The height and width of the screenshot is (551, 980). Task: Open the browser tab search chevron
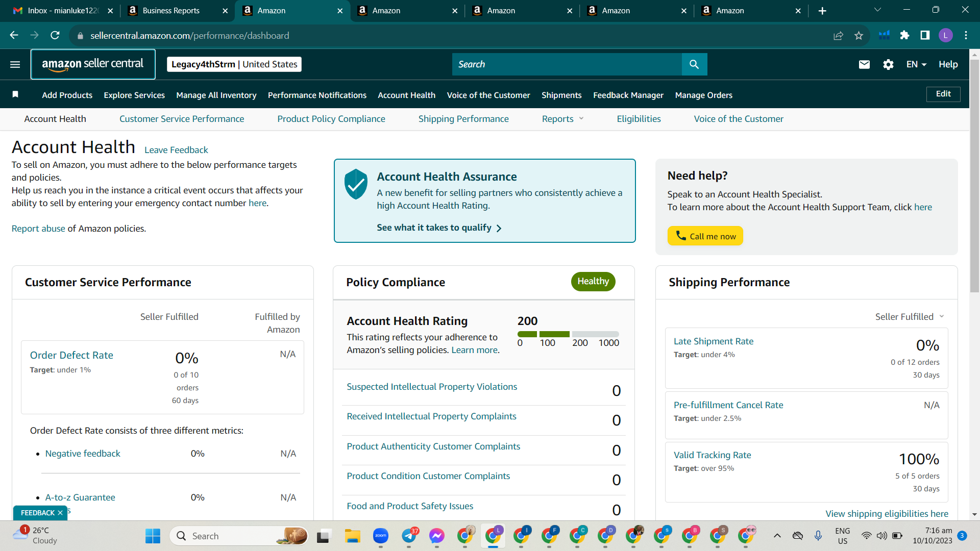[878, 10]
